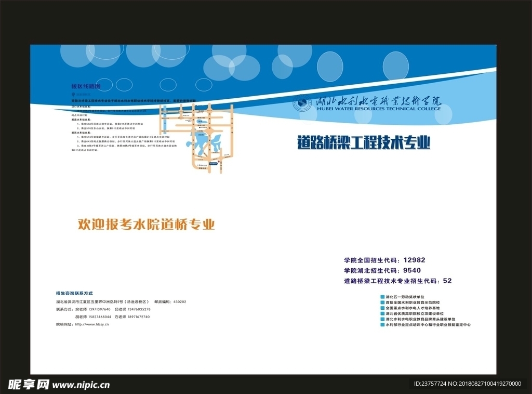Click the Hubei Water Resources college emblem
This screenshot has width=532, height=394.
[302, 102]
